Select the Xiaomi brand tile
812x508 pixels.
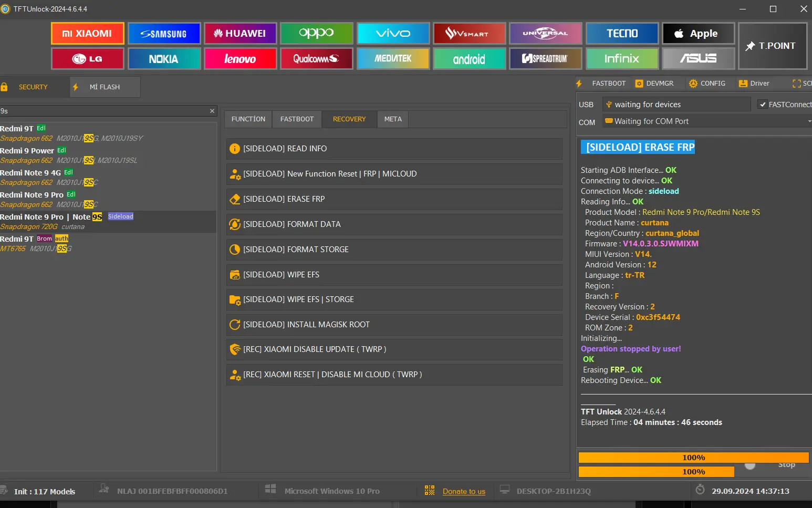(x=88, y=34)
